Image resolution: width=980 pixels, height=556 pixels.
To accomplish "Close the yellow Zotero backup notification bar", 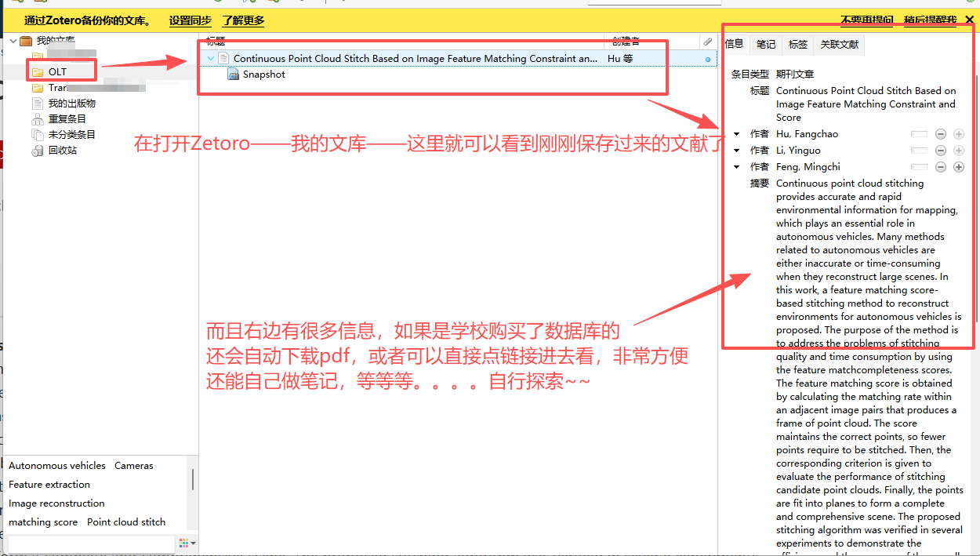I will (x=969, y=20).
